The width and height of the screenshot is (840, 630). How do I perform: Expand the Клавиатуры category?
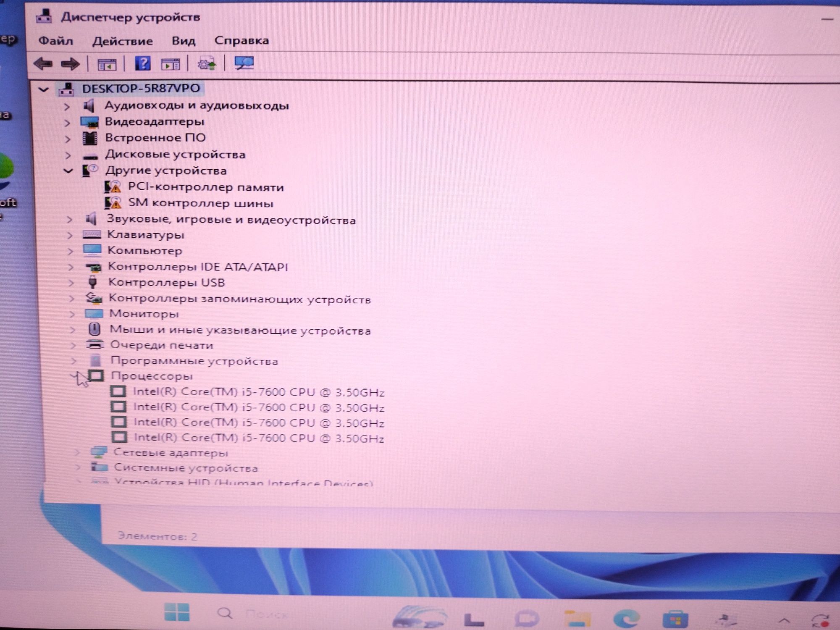70,235
